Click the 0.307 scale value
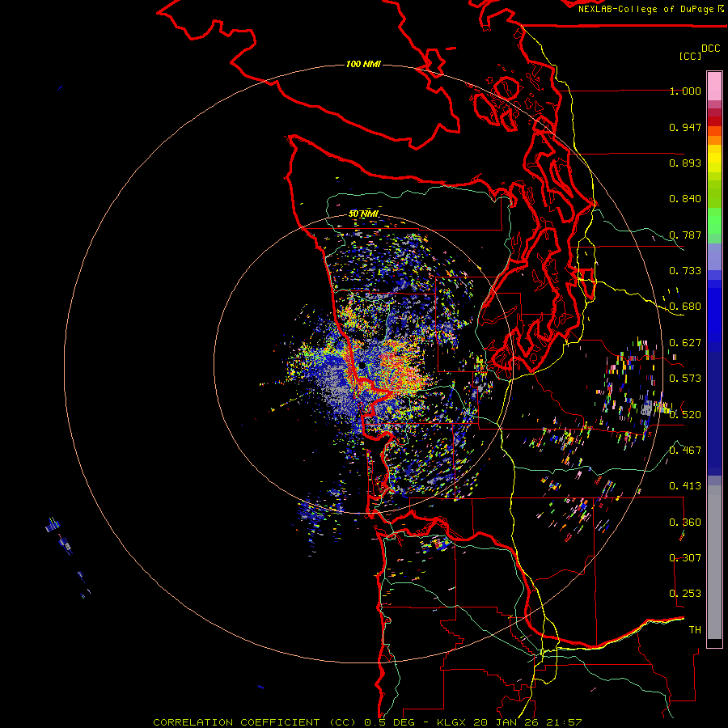 pyautogui.click(x=685, y=557)
